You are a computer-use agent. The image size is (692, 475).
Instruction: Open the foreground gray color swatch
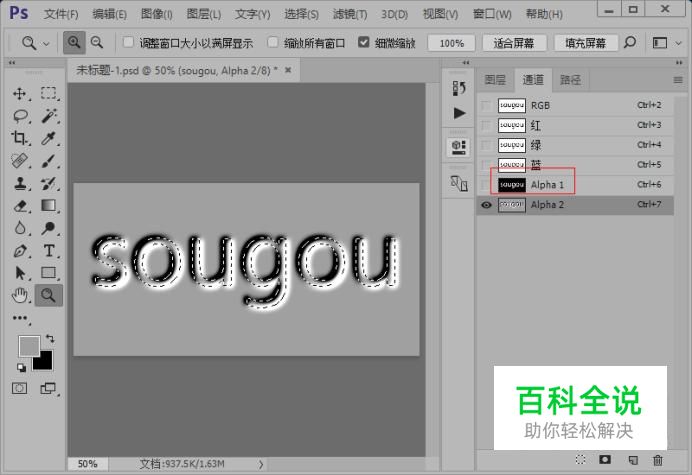point(29,346)
